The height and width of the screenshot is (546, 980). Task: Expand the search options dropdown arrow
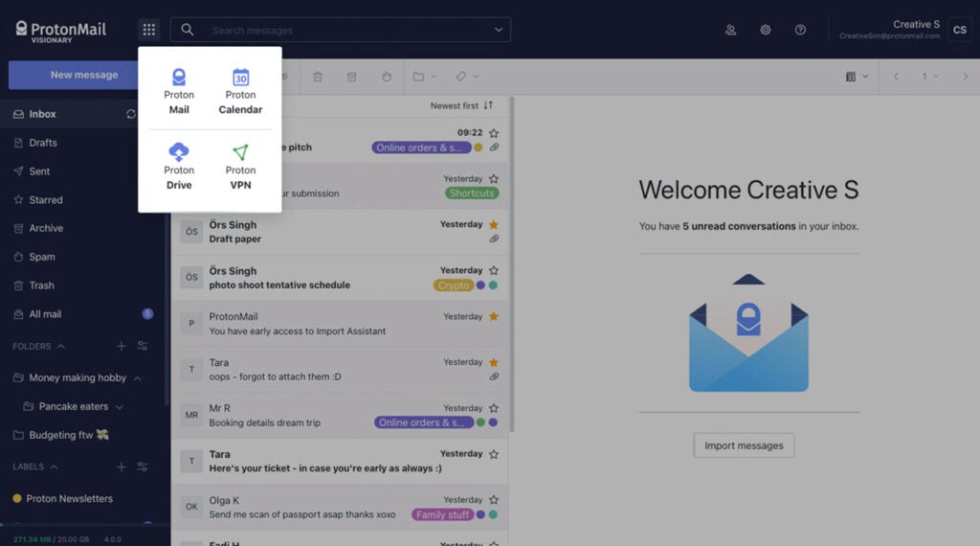click(x=499, y=30)
